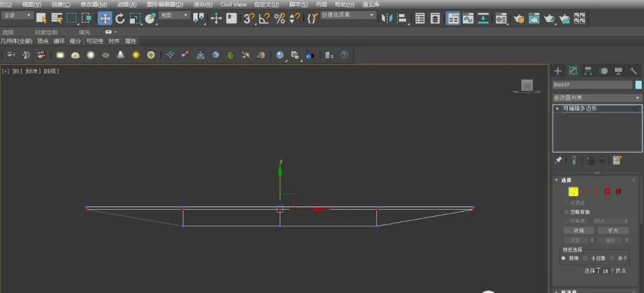The width and height of the screenshot is (644, 293).
Task: Click the Render Production teapot icon
Action: pyautogui.click(x=549, y=18)
